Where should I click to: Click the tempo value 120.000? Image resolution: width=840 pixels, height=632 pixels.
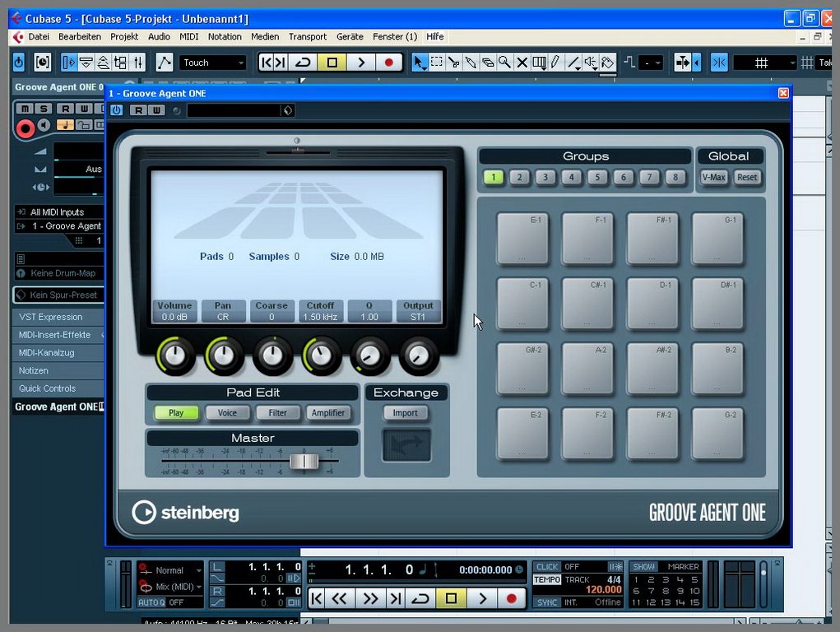pyautogui.click(x=603, y=590)
